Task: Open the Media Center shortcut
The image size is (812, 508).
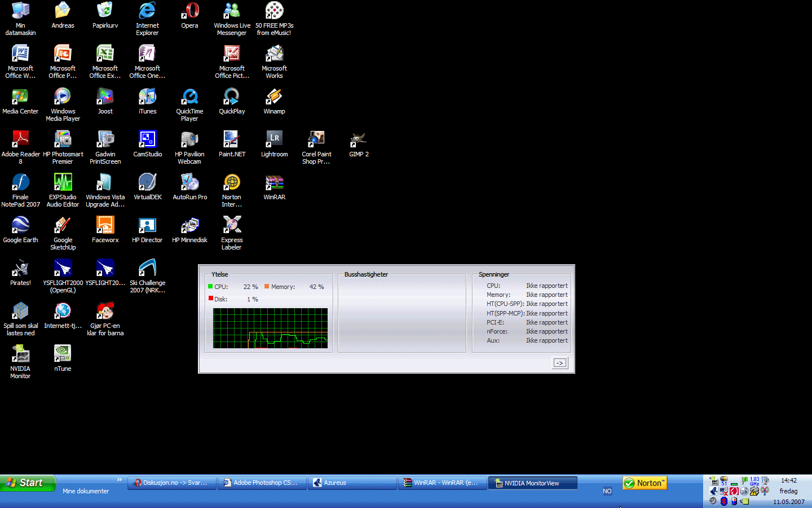Action: coord(20,101)
